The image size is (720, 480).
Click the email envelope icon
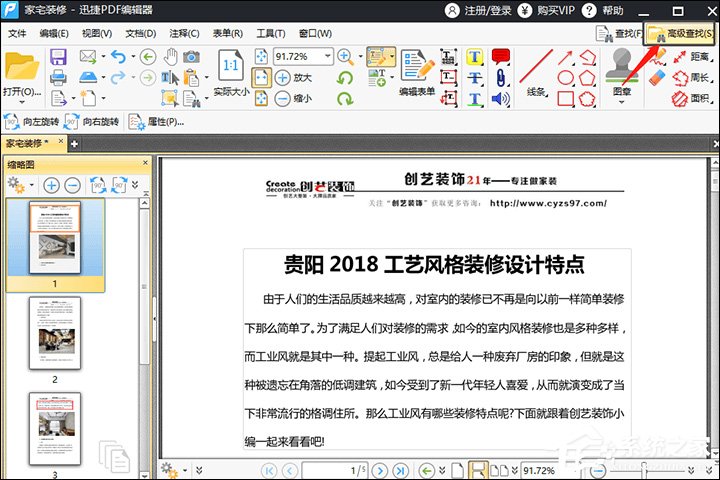point(88,56)
